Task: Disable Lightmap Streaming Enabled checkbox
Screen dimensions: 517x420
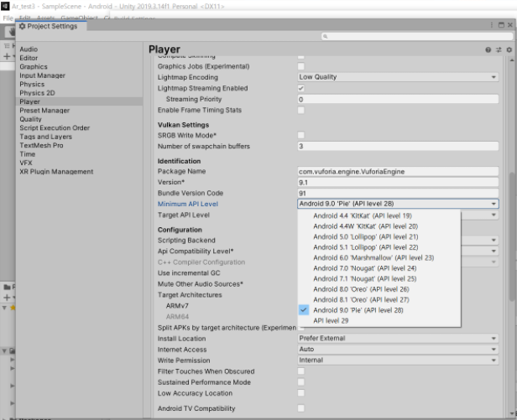Action: point(301,88)
